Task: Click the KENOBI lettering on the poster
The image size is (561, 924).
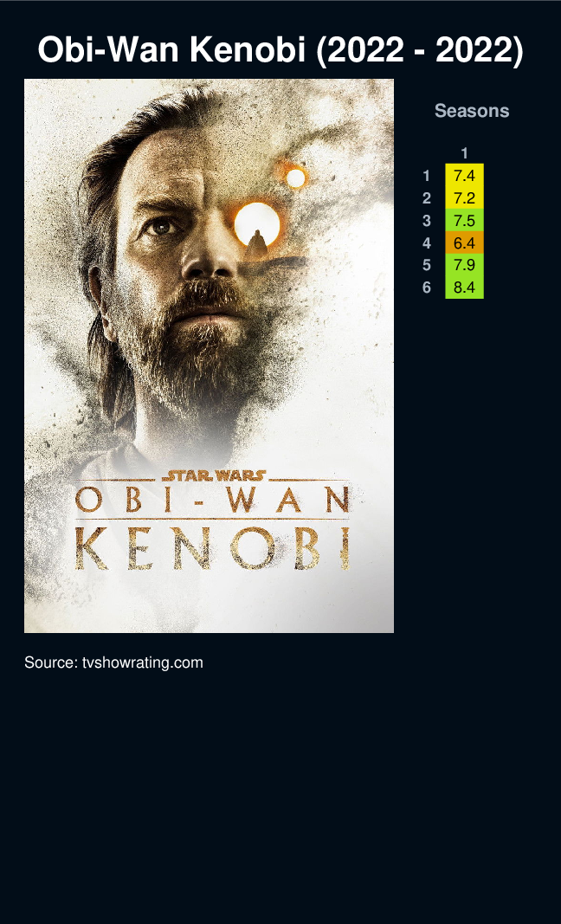Action: point(213,549)
